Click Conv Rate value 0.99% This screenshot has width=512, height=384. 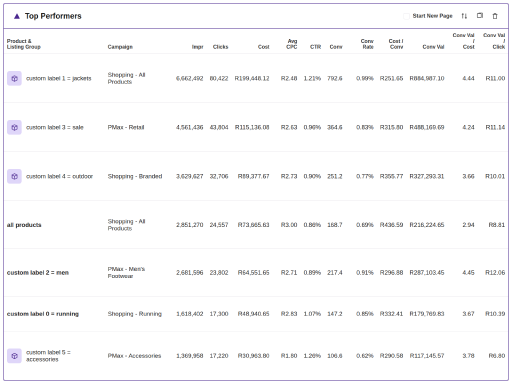365,78
